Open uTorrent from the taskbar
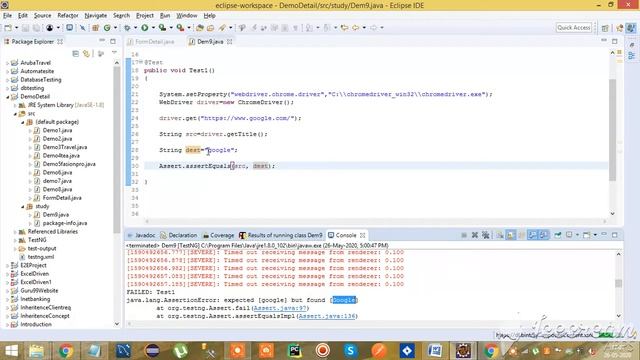 pyautogui.click(x=180, y=351)
